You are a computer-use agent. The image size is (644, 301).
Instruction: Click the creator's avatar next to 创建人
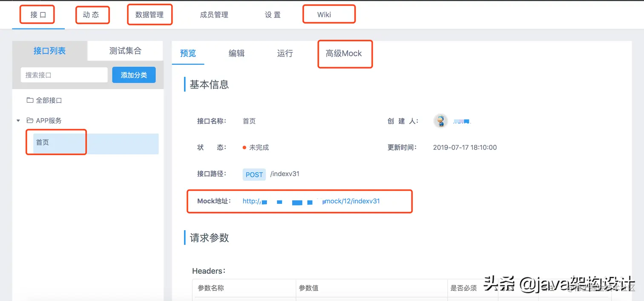point(441,121)
